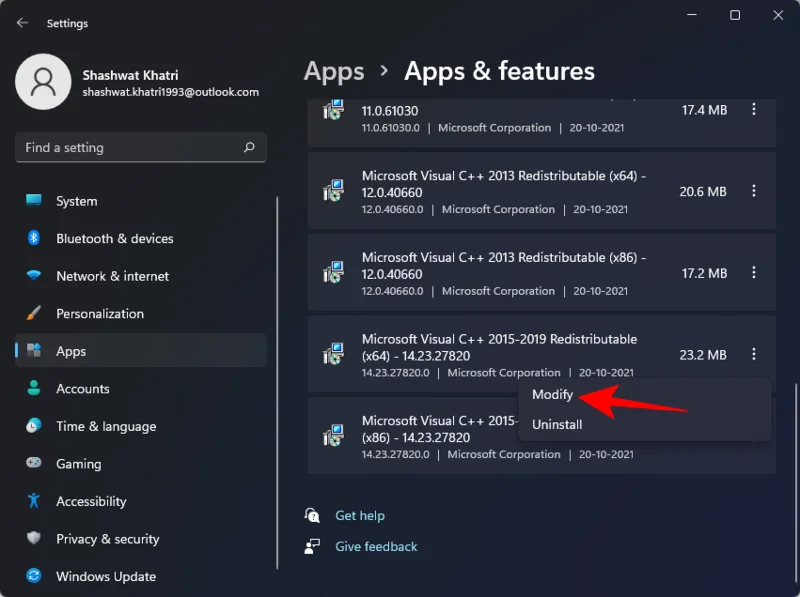Click the Find a setting search box
Screen dimensions: 800x597
click(x=140, y=147)
